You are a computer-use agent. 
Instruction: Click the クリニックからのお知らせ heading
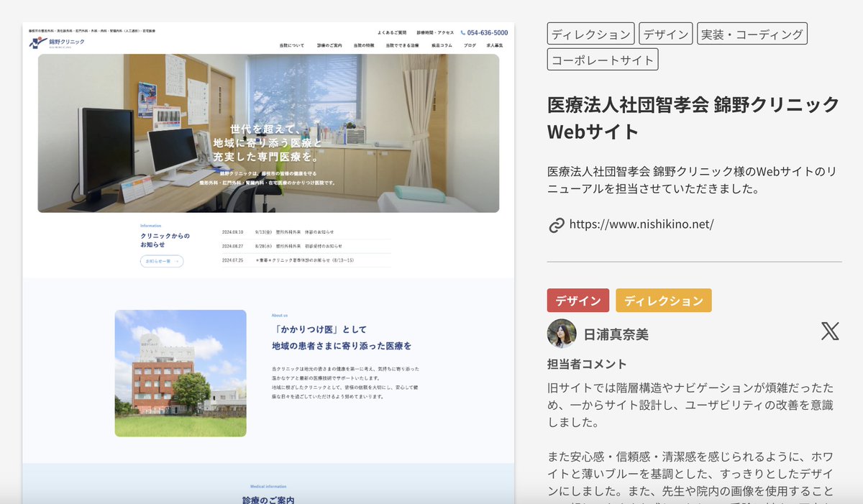coord(165,240)
